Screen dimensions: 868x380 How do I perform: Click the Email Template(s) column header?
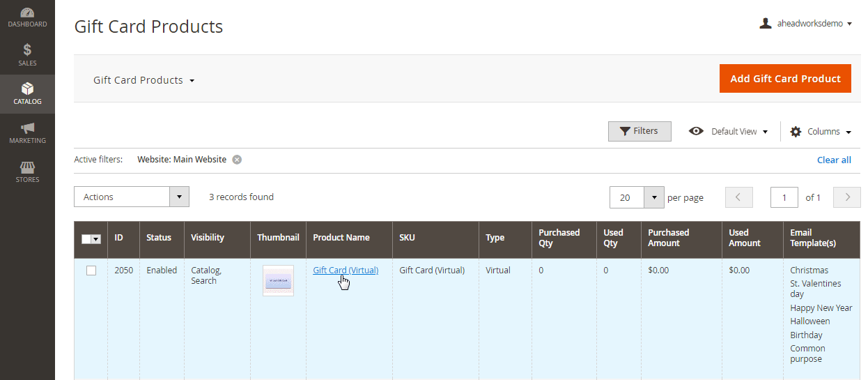point(821,240)
